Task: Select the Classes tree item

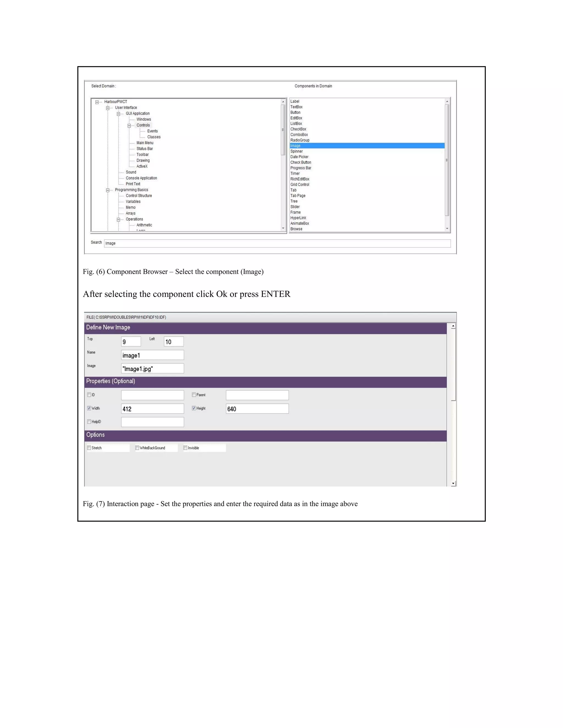Action: point(154,137)
